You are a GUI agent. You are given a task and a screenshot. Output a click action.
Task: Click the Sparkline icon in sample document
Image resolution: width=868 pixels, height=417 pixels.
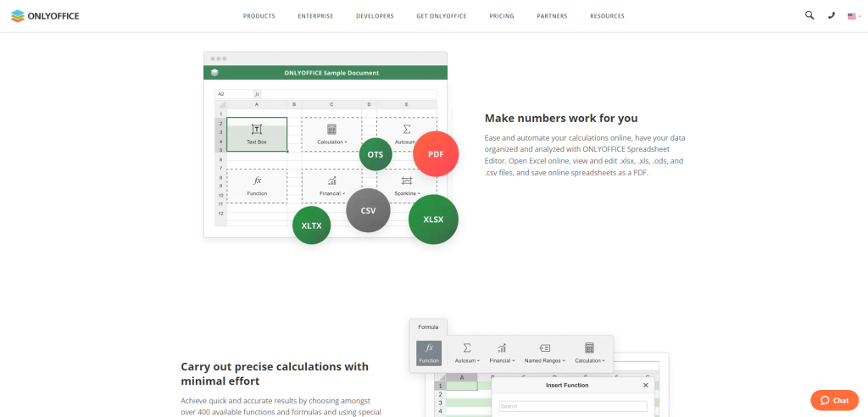point(407,181)
